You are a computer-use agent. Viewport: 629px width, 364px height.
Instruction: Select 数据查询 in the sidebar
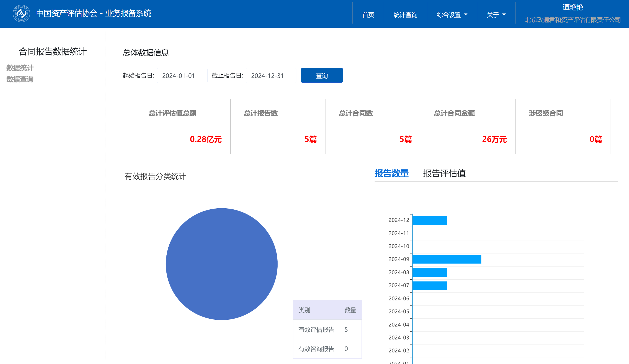(20, 79)
